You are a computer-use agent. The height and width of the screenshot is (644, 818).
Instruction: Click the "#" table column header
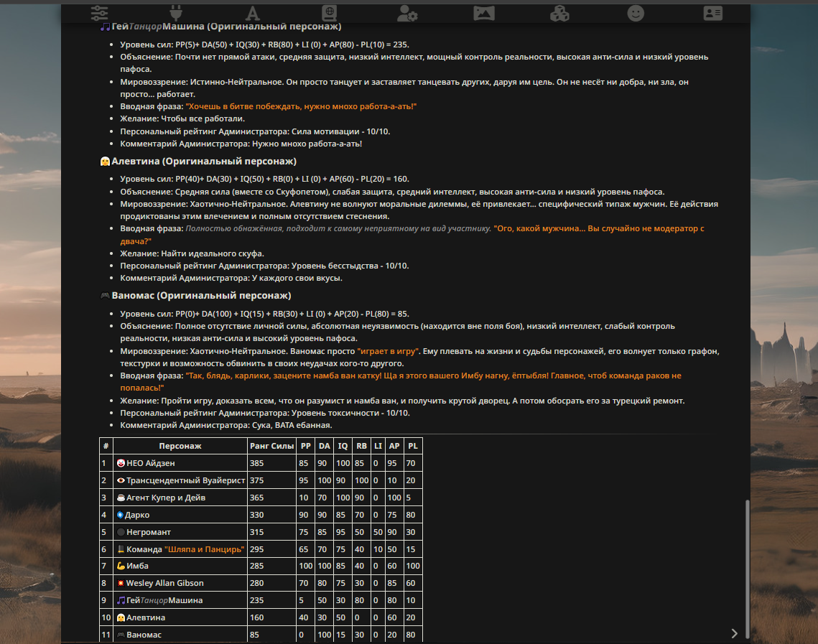point(106,446)
